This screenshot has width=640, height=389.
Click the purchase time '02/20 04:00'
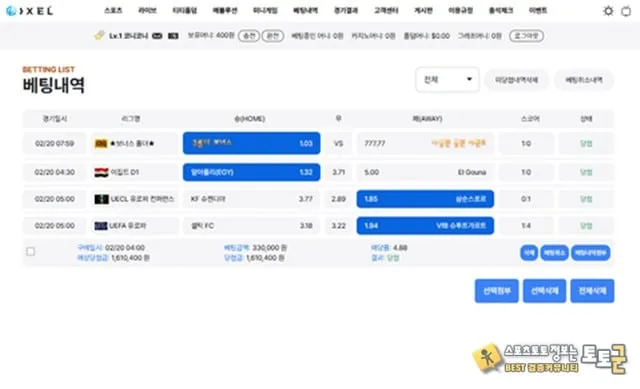(125, 248)
